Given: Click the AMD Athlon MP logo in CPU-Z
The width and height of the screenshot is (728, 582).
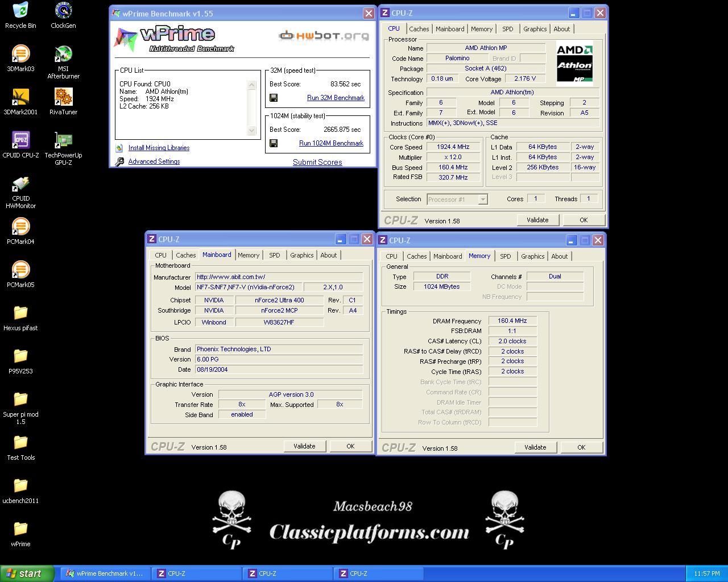Looking at the screenshot, I should (574, 64).
